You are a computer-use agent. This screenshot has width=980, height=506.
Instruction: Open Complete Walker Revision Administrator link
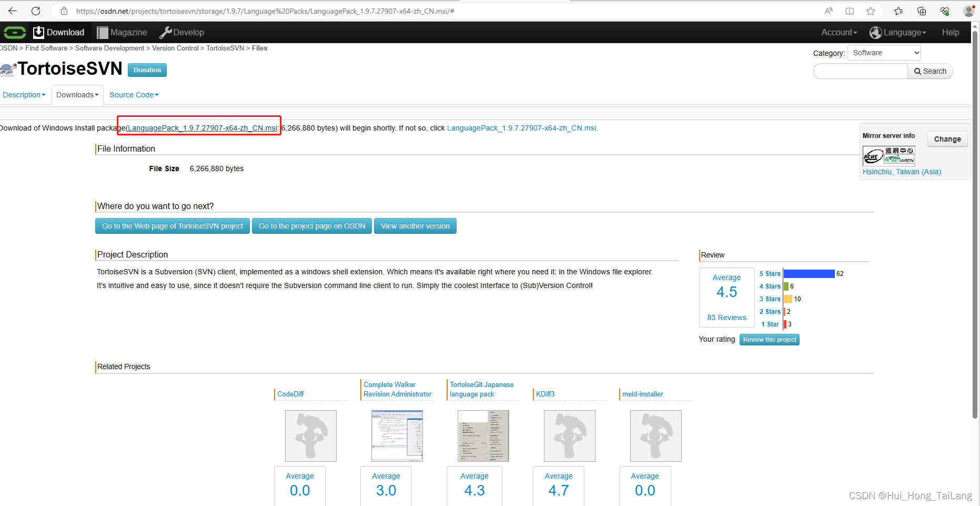click(397, 389)
